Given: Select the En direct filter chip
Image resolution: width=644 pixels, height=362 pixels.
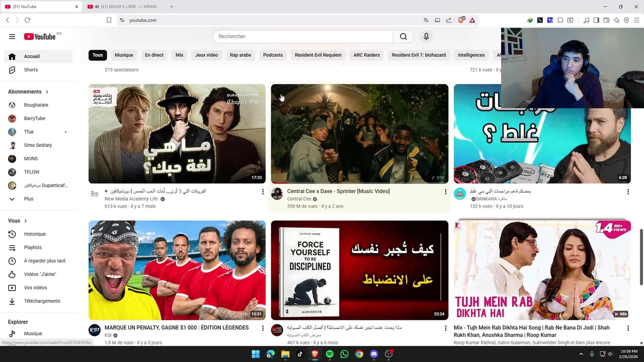Looking at the screenshot, I should (x=154, y=55).
